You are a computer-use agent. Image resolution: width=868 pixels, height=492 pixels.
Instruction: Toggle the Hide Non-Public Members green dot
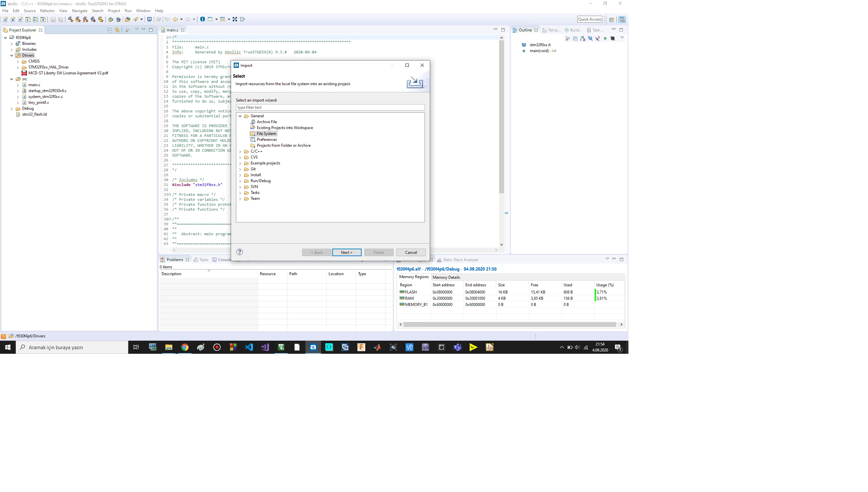click(x=605, y=39)
